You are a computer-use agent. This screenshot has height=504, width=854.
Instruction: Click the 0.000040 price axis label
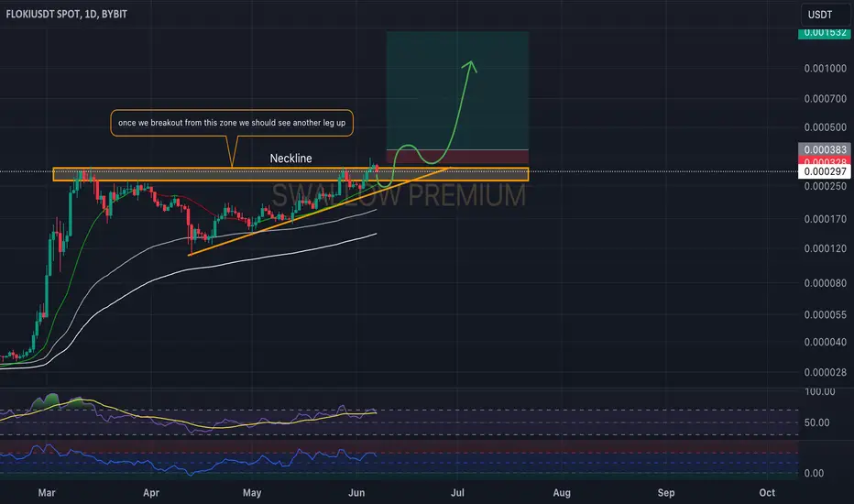pos(825,342)
